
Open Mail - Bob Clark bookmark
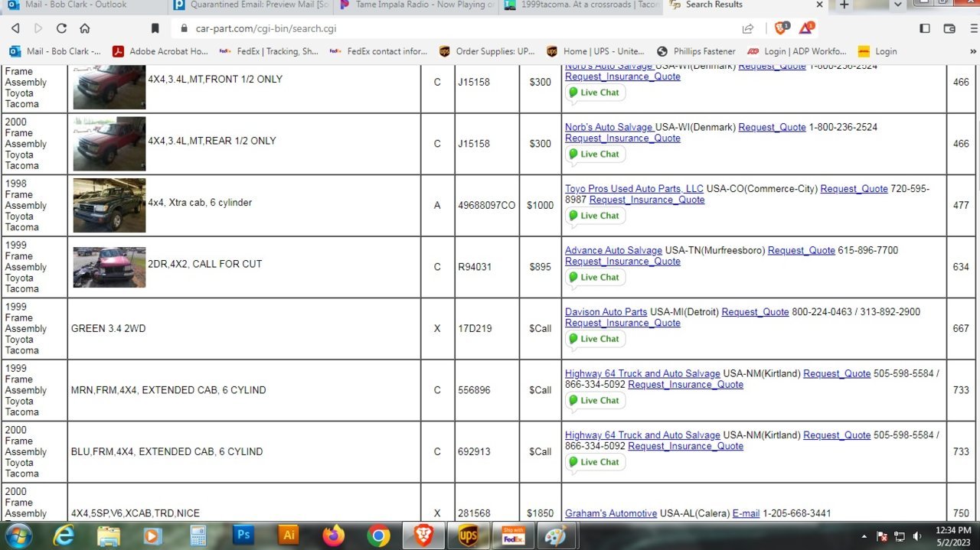click(54, 51)
